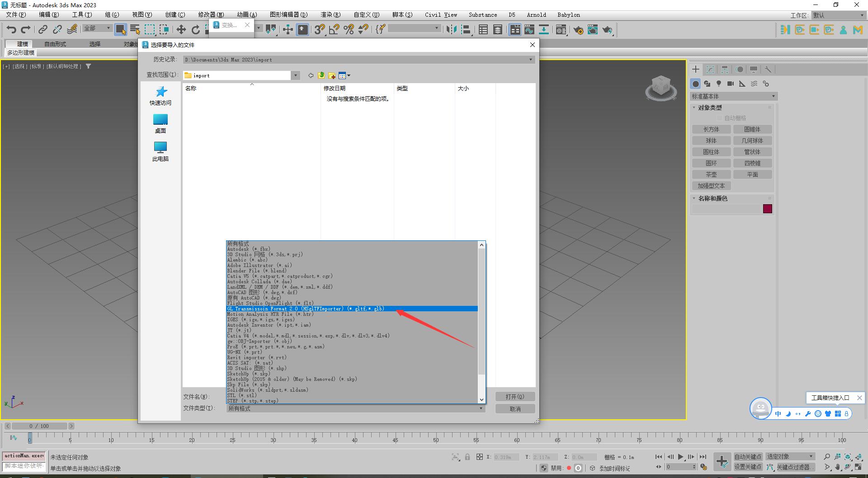Select the Cameras category icon
The height and width of the screenshot is (478, 868).
tap(731, 84)
